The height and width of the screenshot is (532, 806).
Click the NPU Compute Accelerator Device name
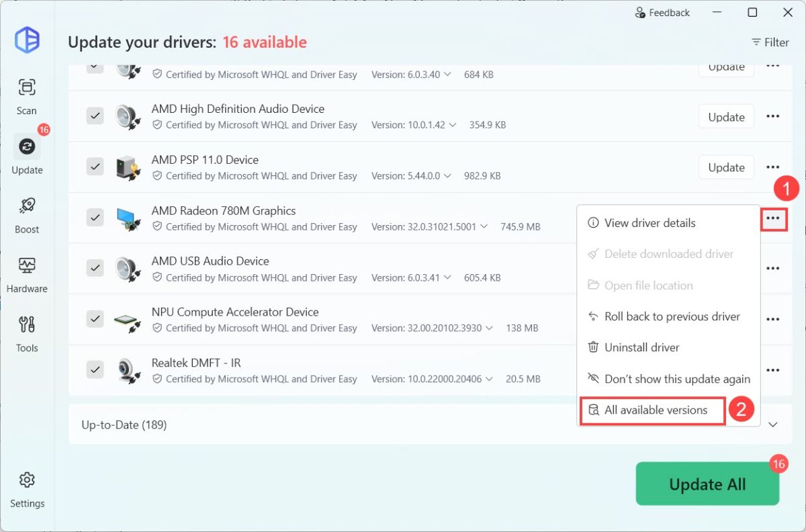tap(235, 312)
